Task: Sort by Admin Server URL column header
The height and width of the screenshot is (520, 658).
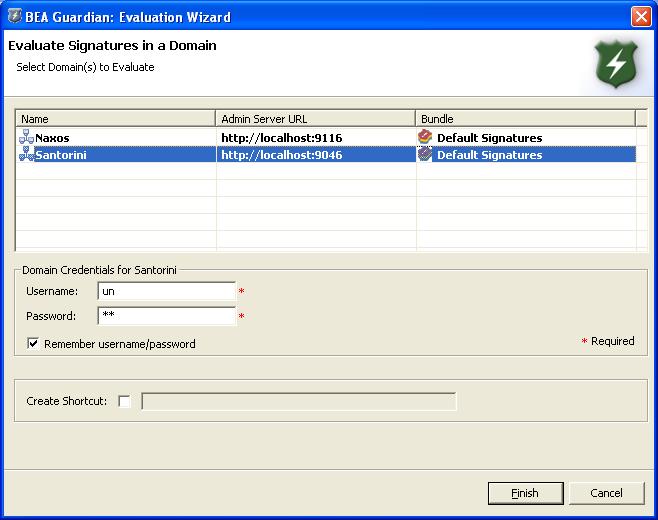Action: click(315, 119)
